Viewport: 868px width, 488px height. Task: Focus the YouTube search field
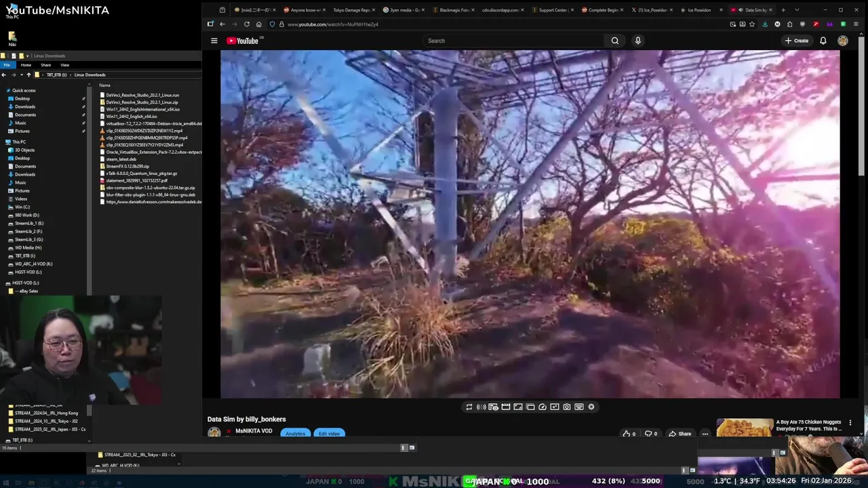pos(512,41)
